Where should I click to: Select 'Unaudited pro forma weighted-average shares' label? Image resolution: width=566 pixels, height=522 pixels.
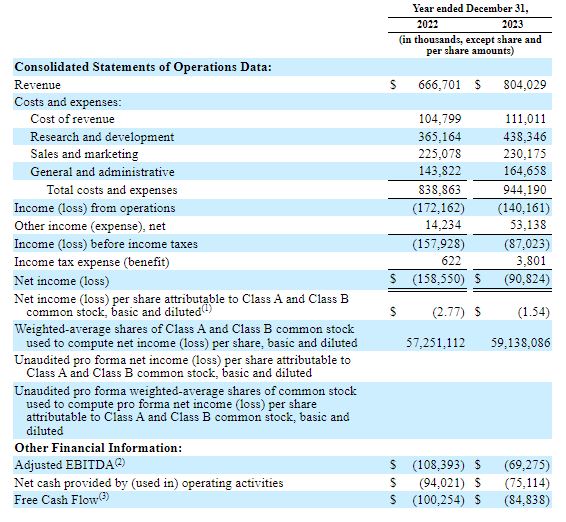[185, 411]
